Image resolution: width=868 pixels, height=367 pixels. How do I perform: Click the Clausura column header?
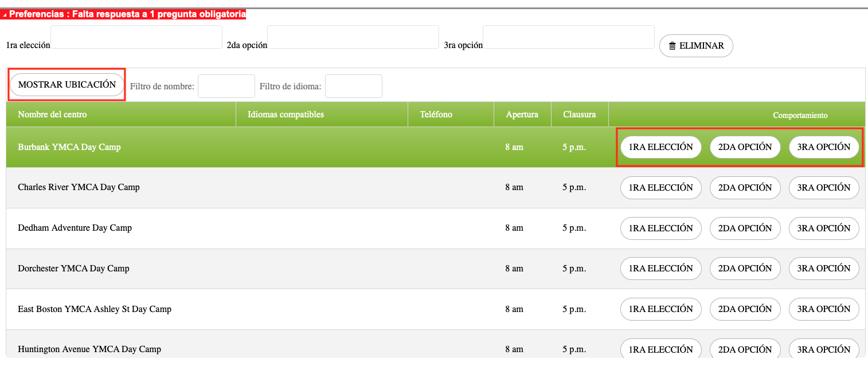click(580, 115)
